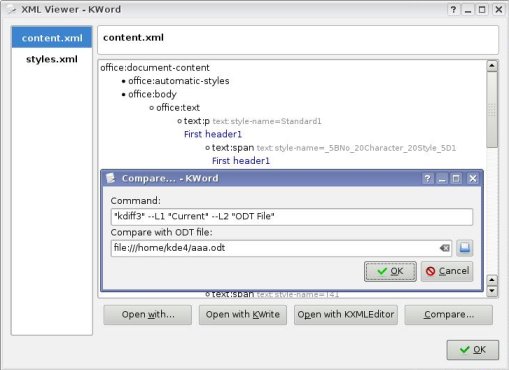Minimize the XML Viewer window

[468, 10]
